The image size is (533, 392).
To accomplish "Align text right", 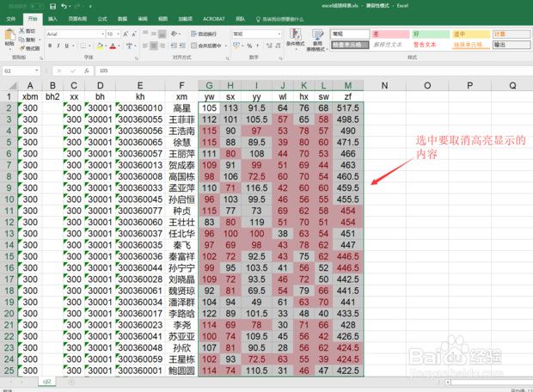I will (162, 46).
